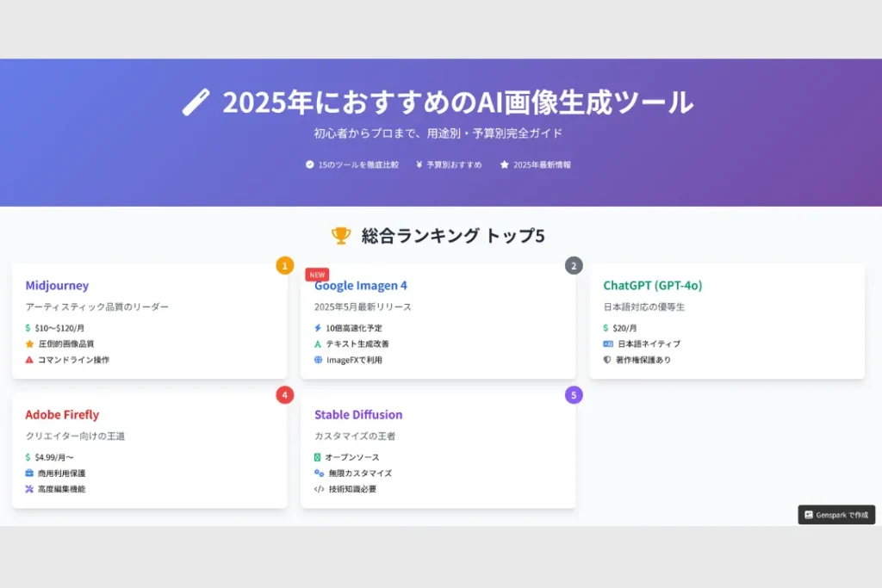The height and width of the screenshot is (588, 882).
Task: Click the star icon beside 圧倒的画像品質
Action: pyautogui.click(x=30, y=344)
